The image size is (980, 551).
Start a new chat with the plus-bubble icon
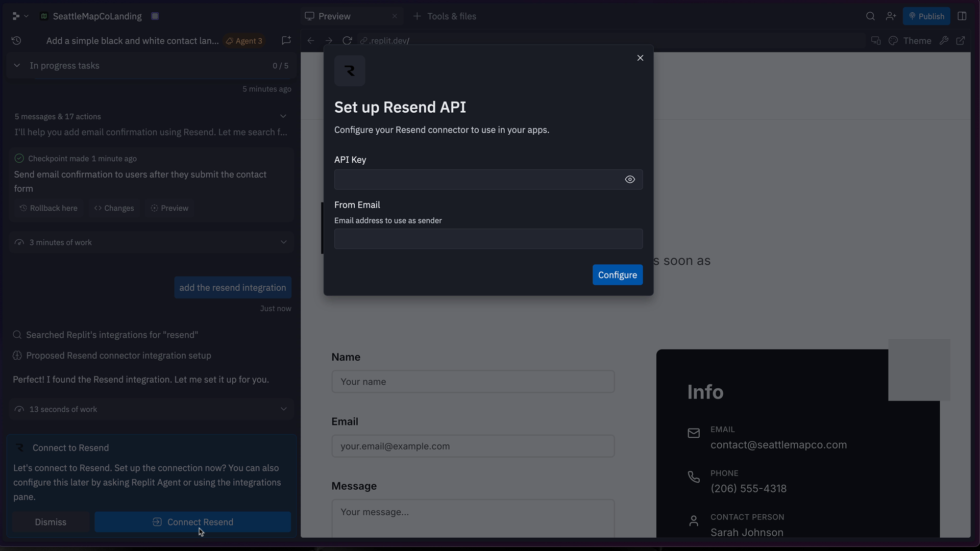pyautogui.click(x=286, y=41)
